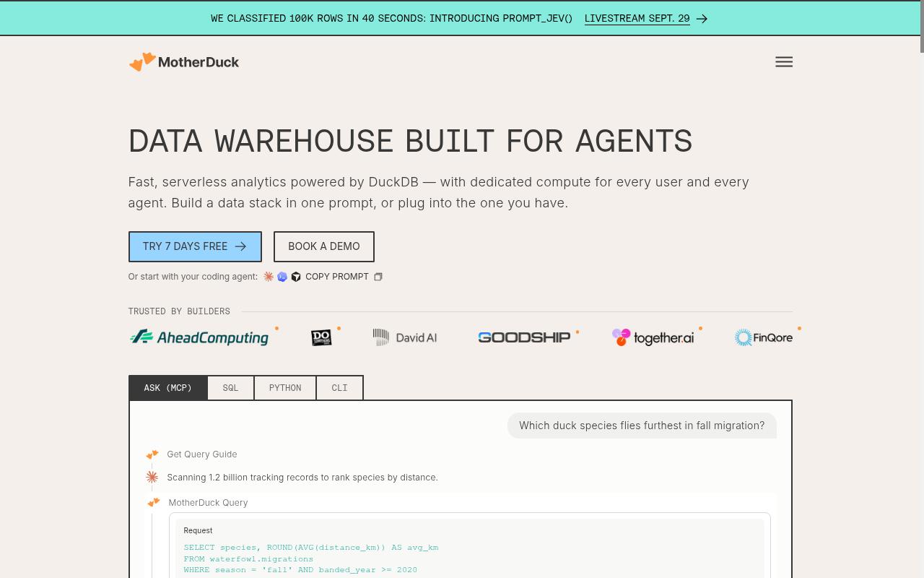The image size is (924, 578).
Task: Click the 'FROM waterfowl.migrations' code line
Action: tap(248, 558)
